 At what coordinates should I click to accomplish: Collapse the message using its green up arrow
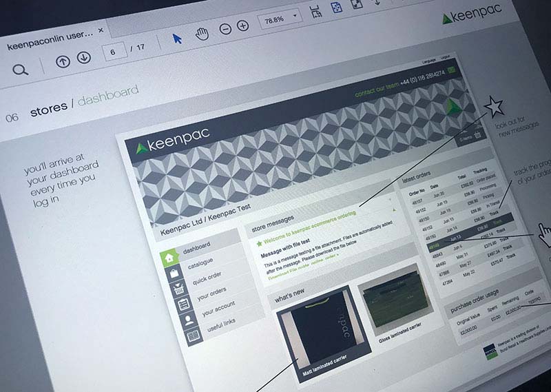coord(394,210)
